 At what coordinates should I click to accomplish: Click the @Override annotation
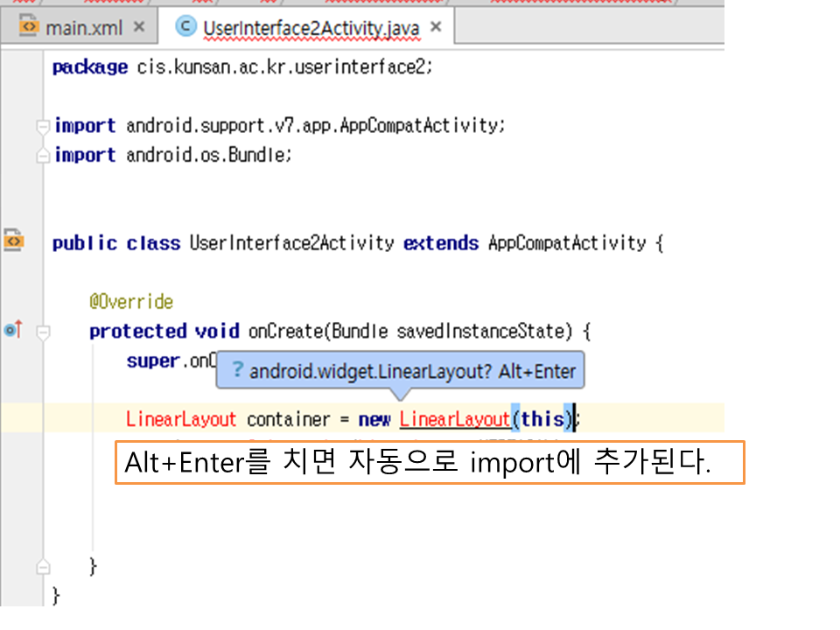pos(131,302)
